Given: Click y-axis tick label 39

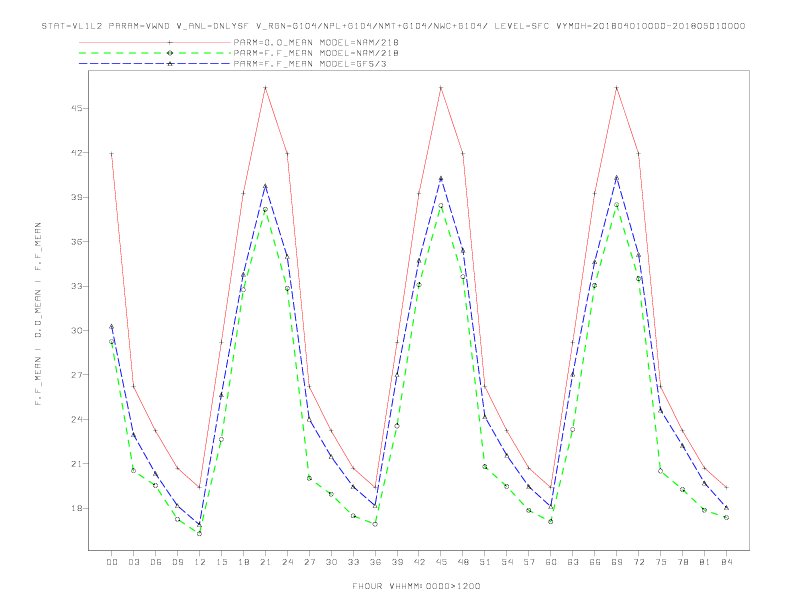Looking at the screenshot, I should pyautogui.click(x=77, y=197).
